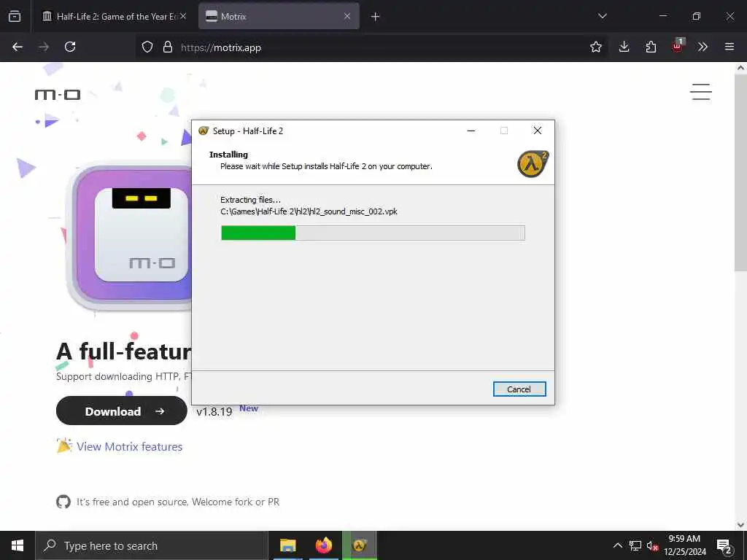The width and height of the screenshot is (747, 560).
Task: Show hidden system tray icons
Action: [617, 545]
